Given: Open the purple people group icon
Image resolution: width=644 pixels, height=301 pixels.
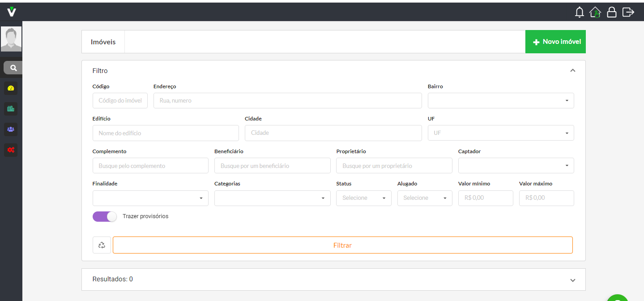Looking at the screenshot, I should pyautogui.click(x=11, y=129).
